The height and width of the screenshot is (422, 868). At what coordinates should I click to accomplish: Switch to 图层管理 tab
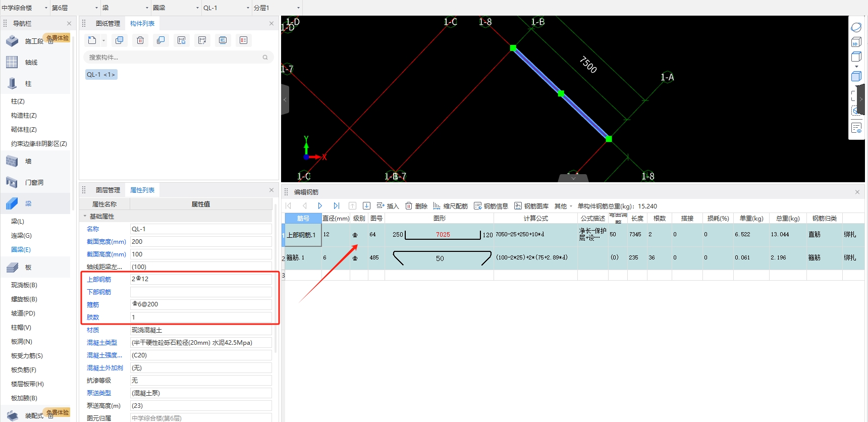[x=108, y=190]
